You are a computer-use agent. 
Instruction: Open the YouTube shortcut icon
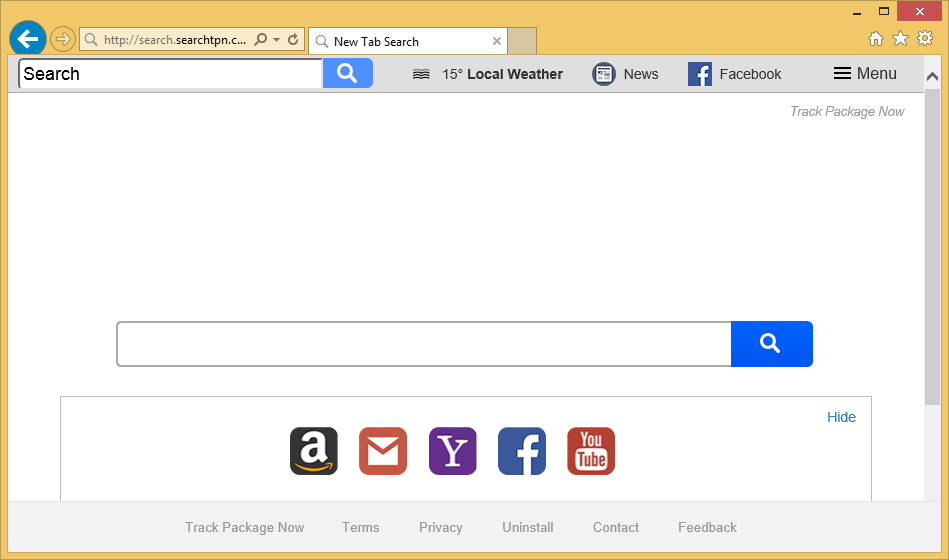591,451
